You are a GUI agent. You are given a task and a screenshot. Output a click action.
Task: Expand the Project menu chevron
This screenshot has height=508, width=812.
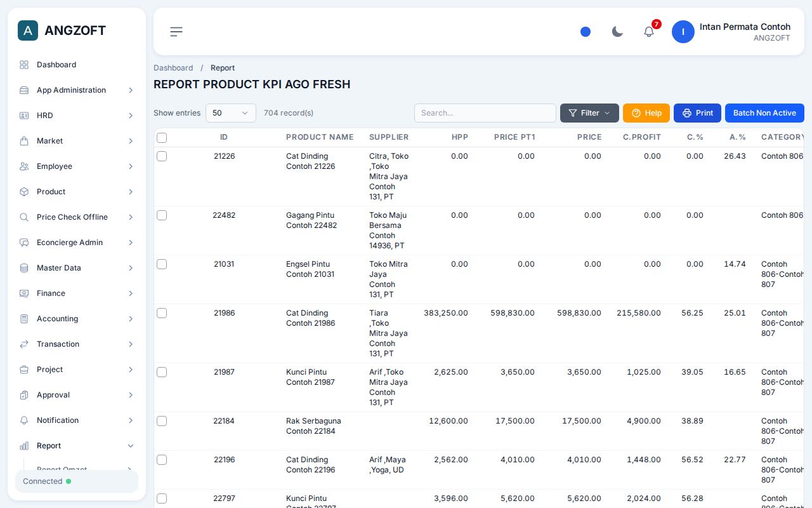coord(131,370)
